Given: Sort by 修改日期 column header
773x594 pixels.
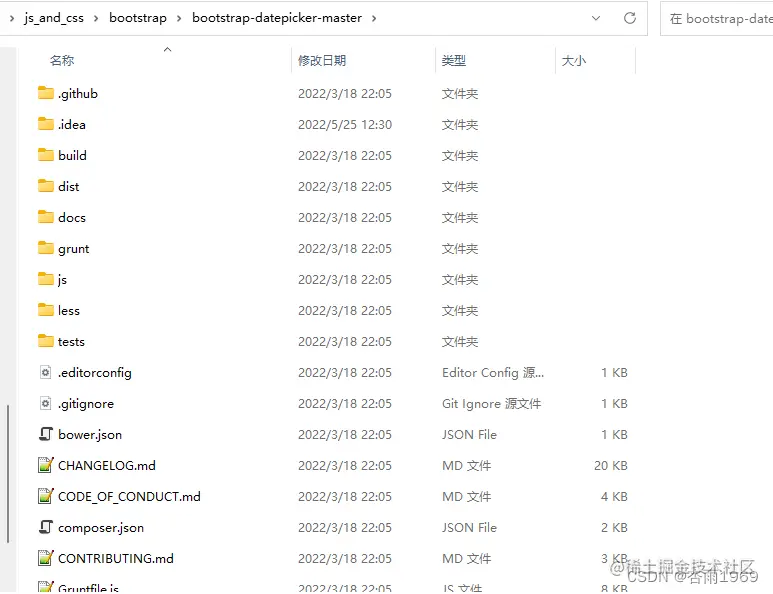Looking at the screenshot, I should (x=322, y=61).
